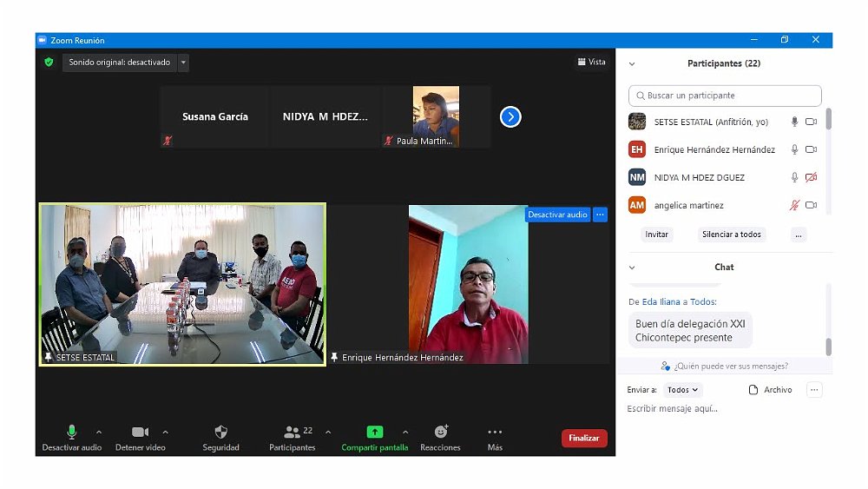
Task: Open the Reacciones emoji icon
Action: point(440,433)
